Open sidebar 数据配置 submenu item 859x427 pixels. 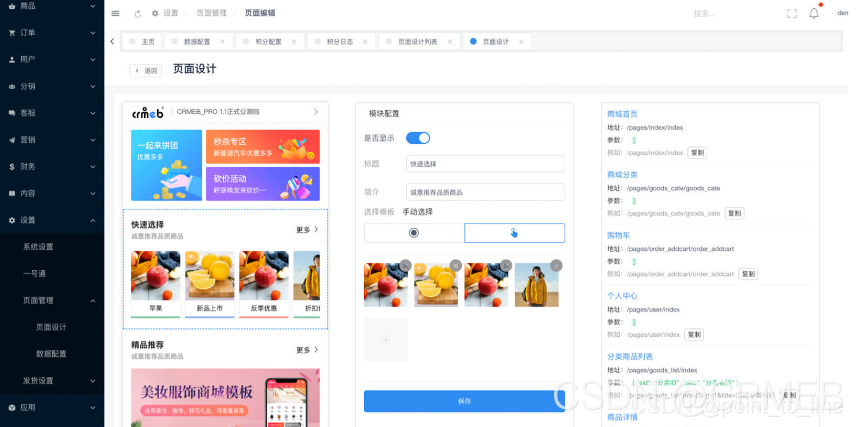point(52,354)
